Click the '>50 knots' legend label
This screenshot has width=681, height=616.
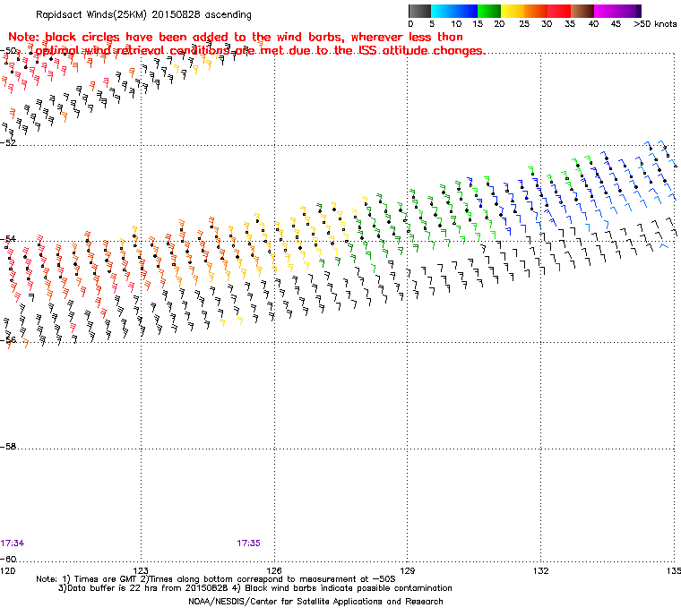(x=655, y=24)
